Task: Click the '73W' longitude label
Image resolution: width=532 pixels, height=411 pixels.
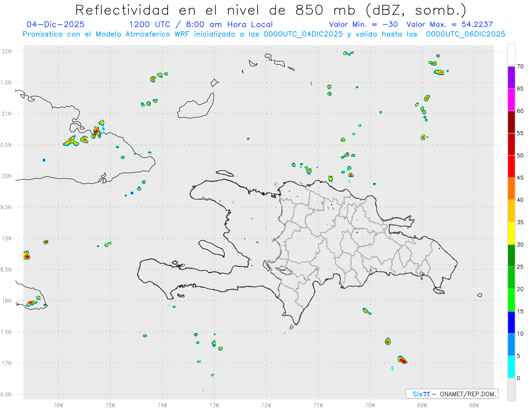Action: click(214, 405)
